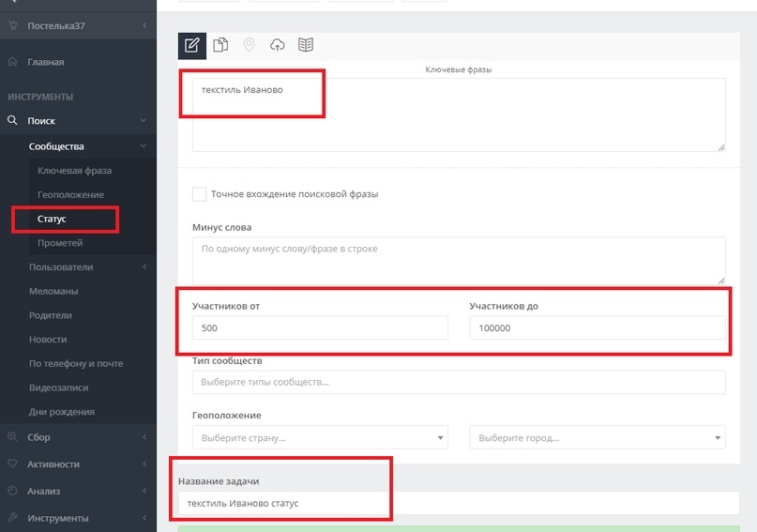Expand the Инструменты section chevron

(144, 518)
